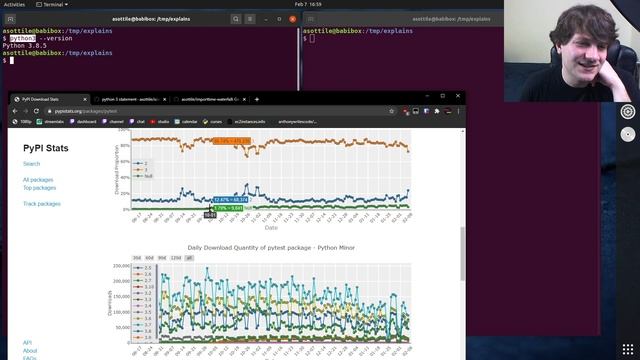Open the left terminal hamburger menu
Screen dimensions: 640x360
coord(250,19)
